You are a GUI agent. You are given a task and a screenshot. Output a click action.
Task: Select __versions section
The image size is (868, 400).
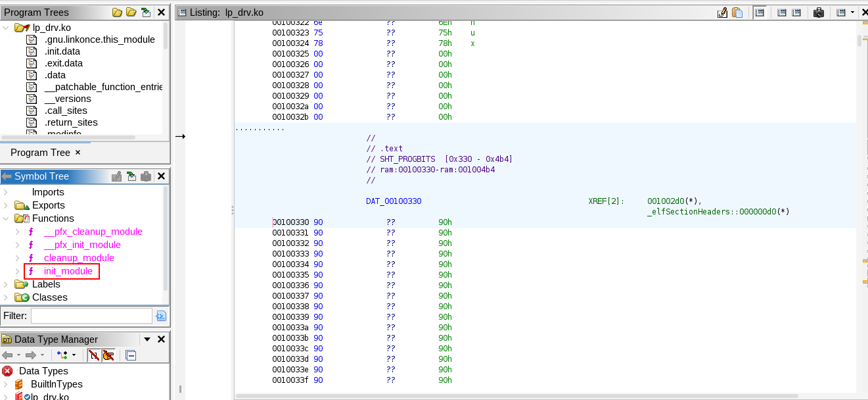coord(68,99)
